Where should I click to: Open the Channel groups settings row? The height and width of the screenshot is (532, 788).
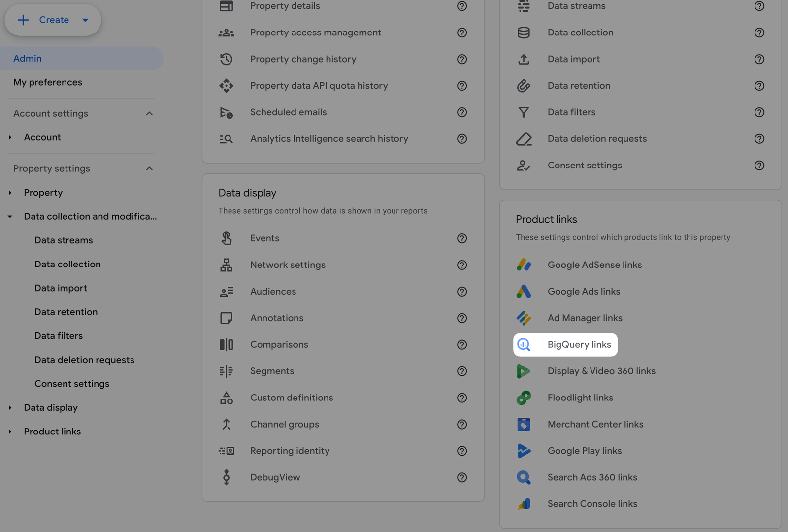[343, 425]
